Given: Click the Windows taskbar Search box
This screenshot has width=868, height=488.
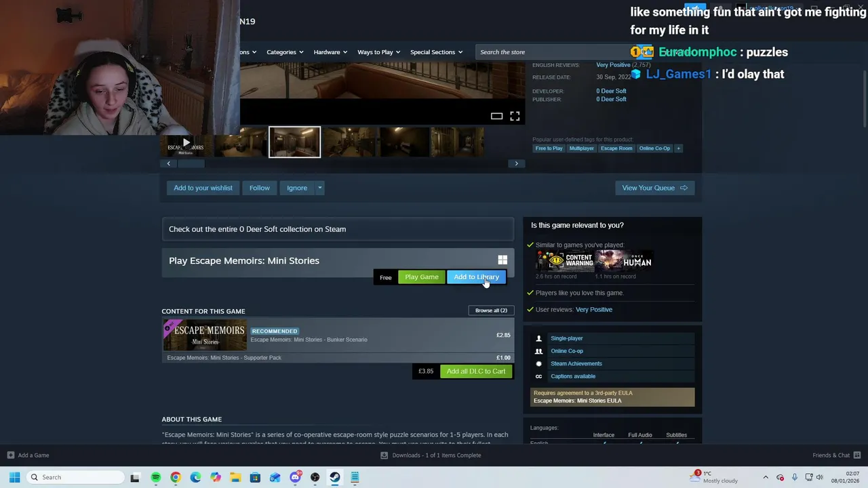Looking at the screenshot, I should point(74,477).
